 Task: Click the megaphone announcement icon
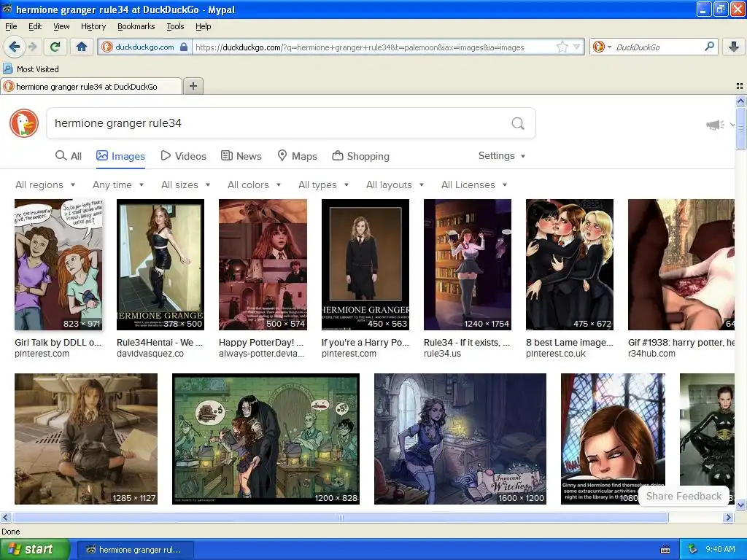[715, 125]
